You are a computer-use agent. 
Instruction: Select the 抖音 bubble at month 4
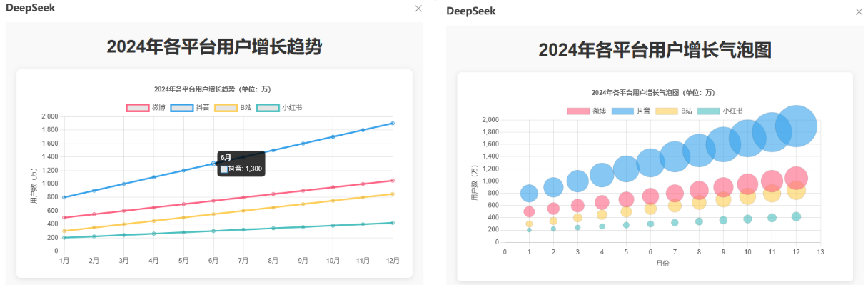[602, 174]
